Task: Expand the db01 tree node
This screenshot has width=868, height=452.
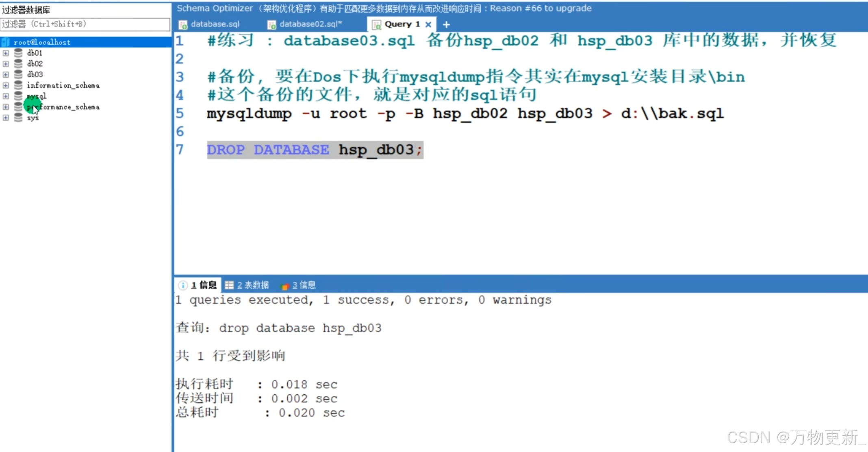Action: [x=6, y=53]
